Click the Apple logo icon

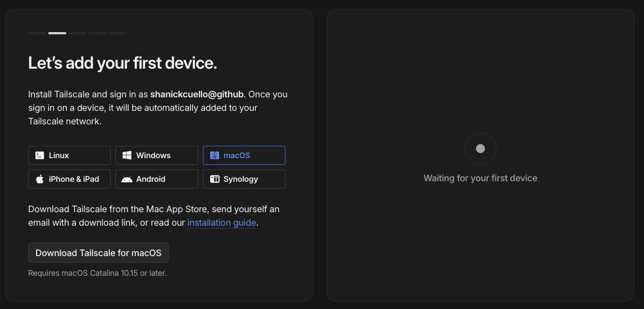40,179
